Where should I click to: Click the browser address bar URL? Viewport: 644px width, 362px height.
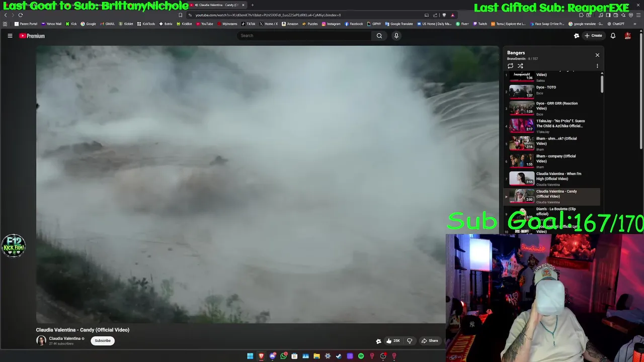(x=268, y=15)
